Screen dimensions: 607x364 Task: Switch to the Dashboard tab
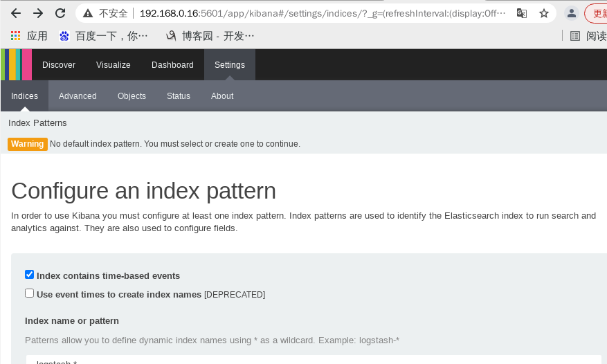[172, 64]
